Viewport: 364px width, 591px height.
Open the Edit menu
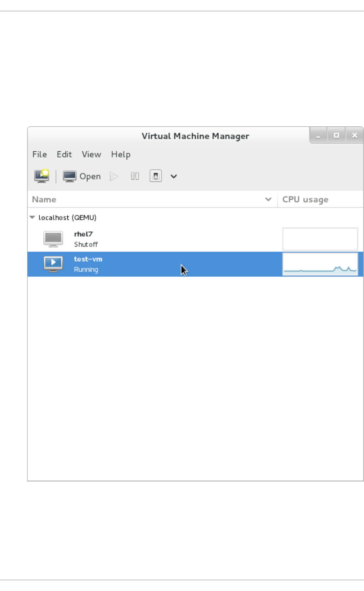(x=64, y=155)
